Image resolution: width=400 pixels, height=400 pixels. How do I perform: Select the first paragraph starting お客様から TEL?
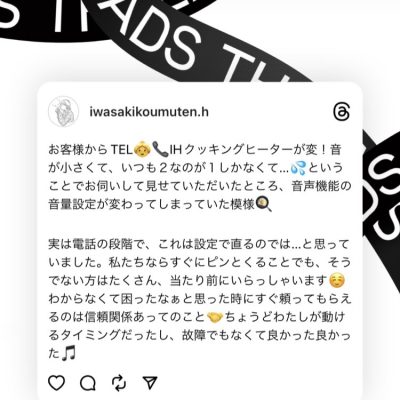pos(200,177)
